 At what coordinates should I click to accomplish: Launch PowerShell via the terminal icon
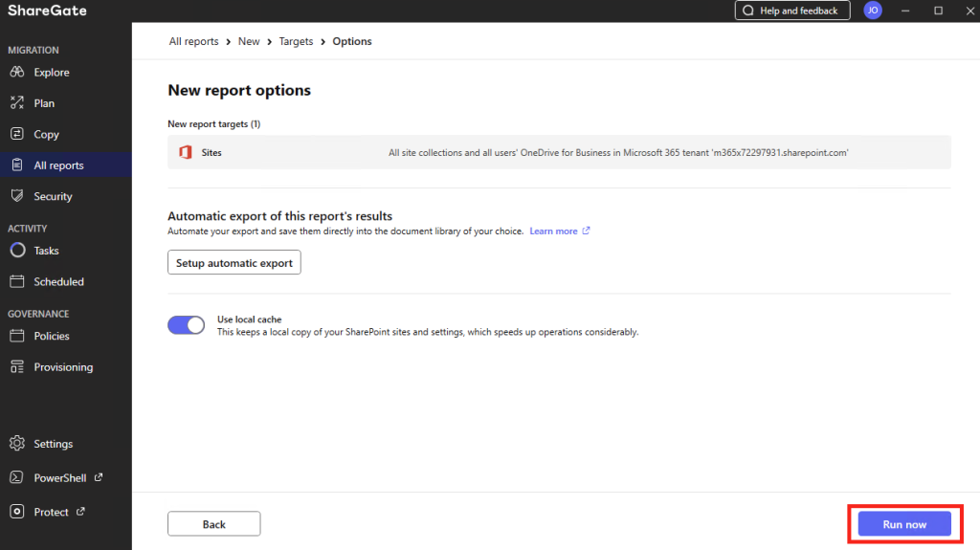(17, 477)
